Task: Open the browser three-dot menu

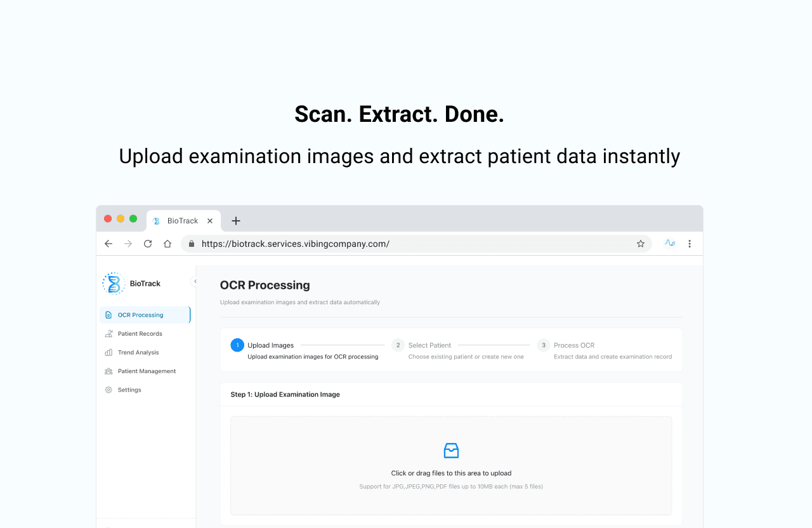Action: coord(690,243)
